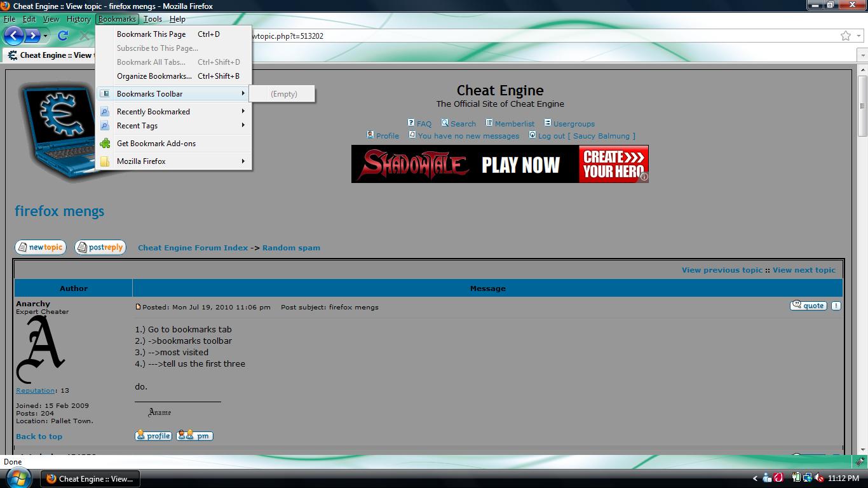Click Back to top link
The width and height of the screenshot is (868, 488).
[x=39, y=437]
